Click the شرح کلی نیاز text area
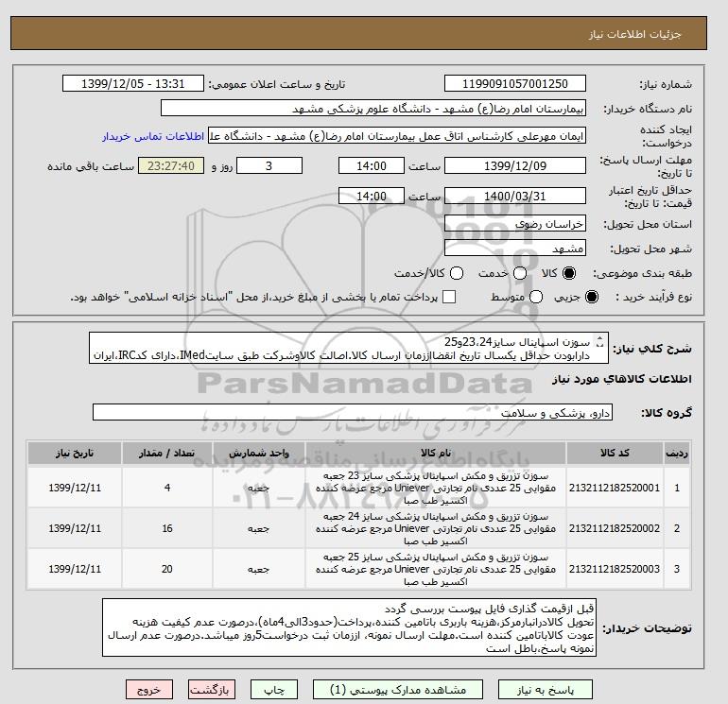 point(349,348)
